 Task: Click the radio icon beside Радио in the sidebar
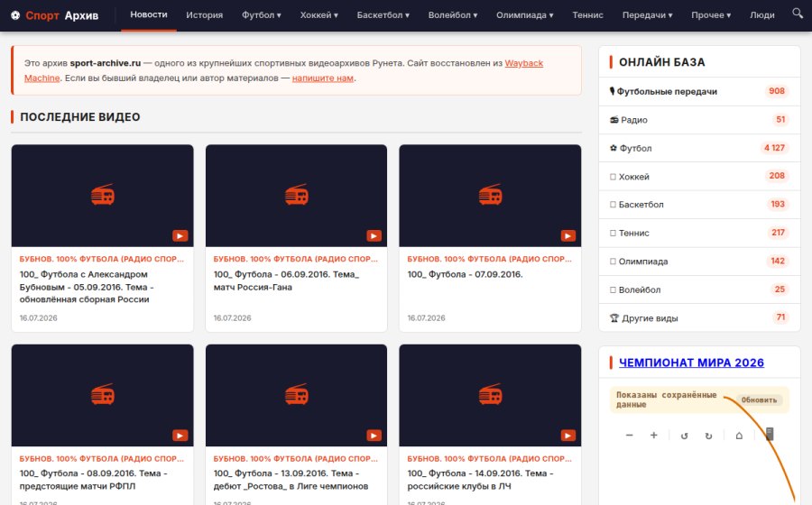[x=614, y=120]
